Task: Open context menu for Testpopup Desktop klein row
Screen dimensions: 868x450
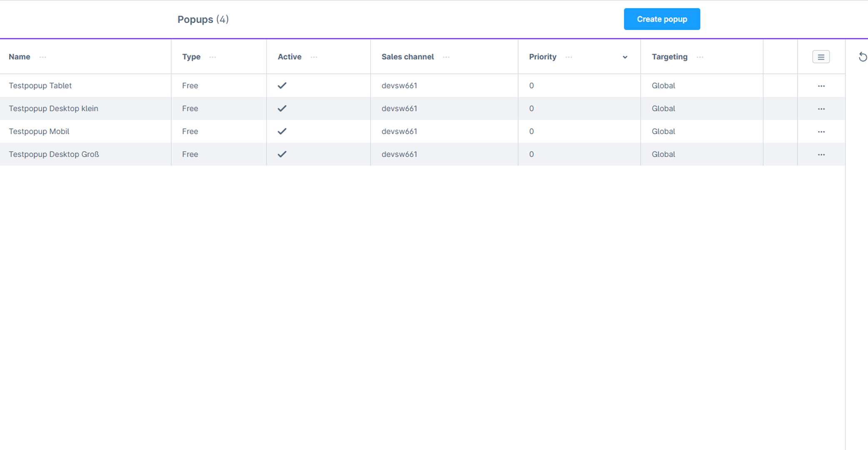Action: (x=821, y=109)
